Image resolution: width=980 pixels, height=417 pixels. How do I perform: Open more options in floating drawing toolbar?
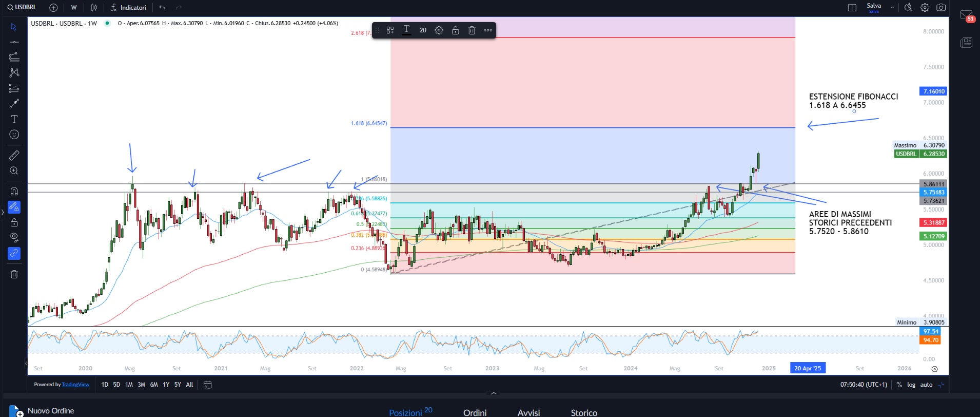click(x=488, y=30)
